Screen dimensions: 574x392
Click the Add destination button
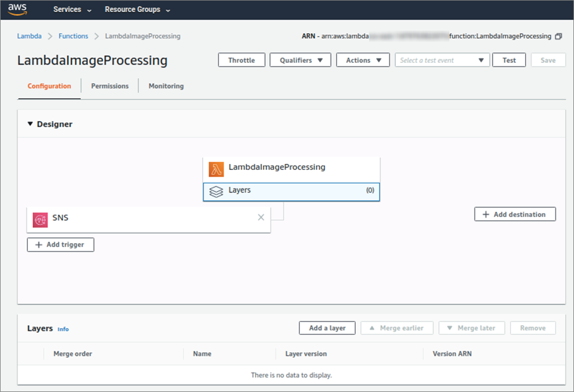515,214
